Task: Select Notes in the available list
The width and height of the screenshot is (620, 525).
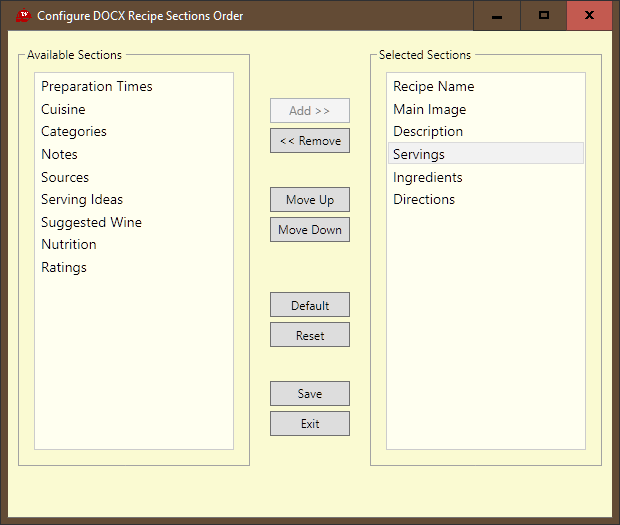Action: coord(59,154)
